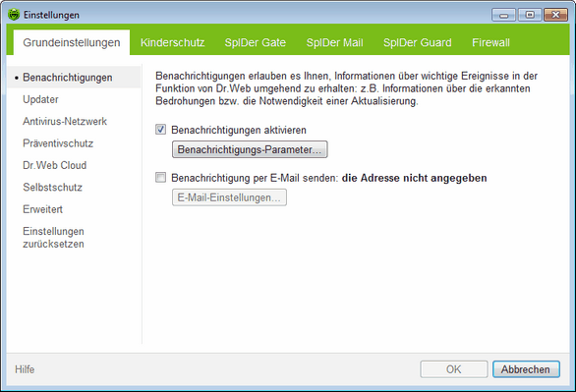Maximize the Einstellungen window
The width and height of the screenshot is (576, 392).
(530, 15)
